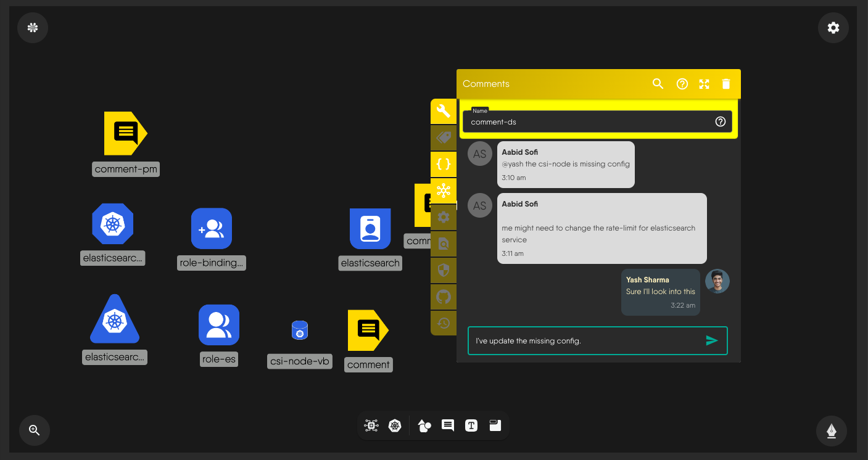Image resolution: width=868 pixels, height=460 pixels.
Task: Open the history icon at sidebar bottom
Action: pos(444,323)
